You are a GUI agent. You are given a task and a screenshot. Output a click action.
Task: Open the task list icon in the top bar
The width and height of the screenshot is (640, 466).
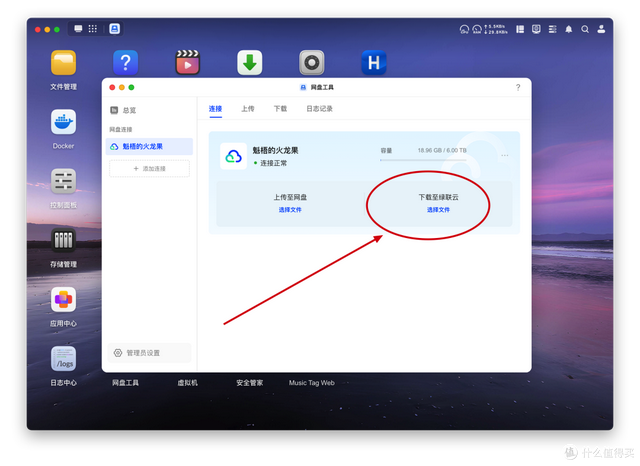pyautogui.click(x=553, y=29)
